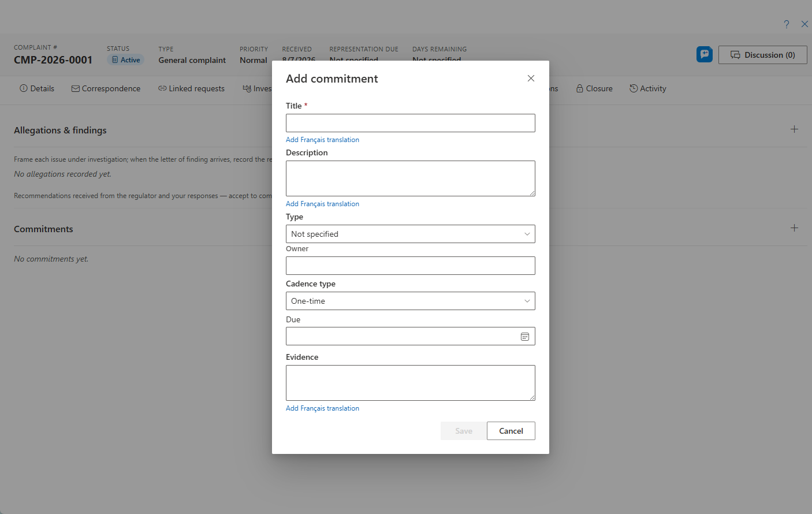Focus the Title text field
The width and height of the screenshot is (812, 514).
(x=410, y=123)
